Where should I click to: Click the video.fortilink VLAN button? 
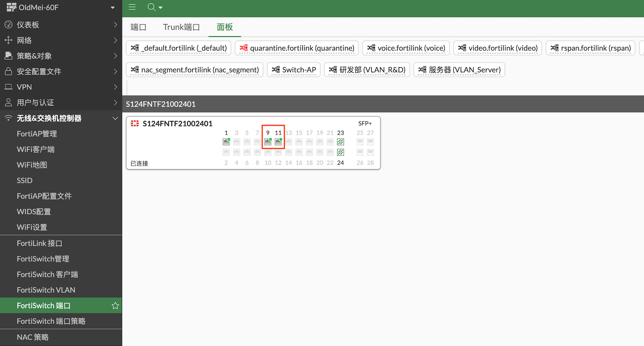498,48
